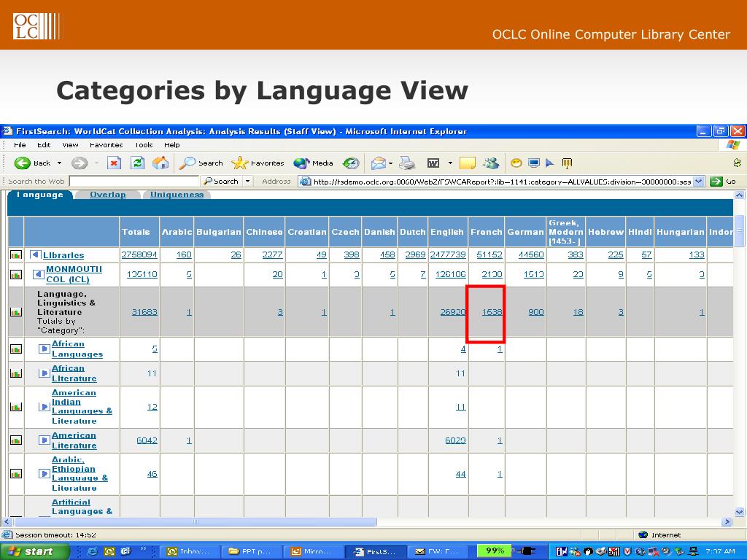Click the Edit with Word icon
Screen dimensions: 747x560
coord(433,163)
